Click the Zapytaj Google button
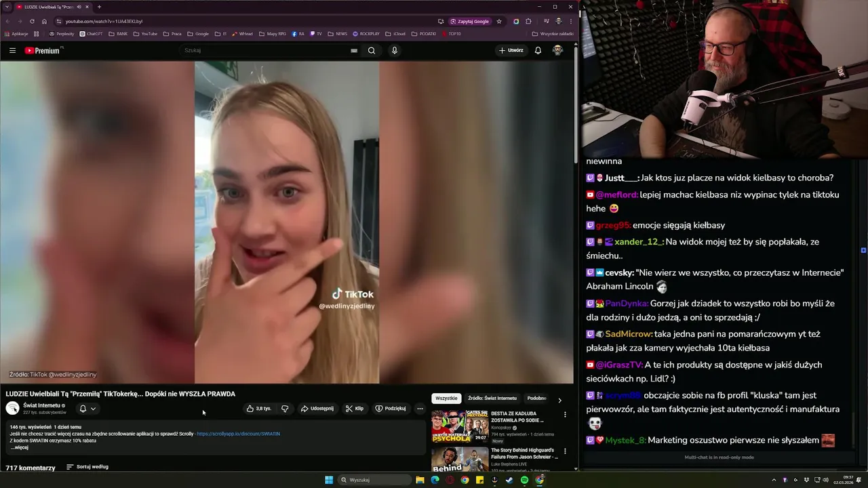This screenshot has width=868, height=488. [x=469, y=21]
